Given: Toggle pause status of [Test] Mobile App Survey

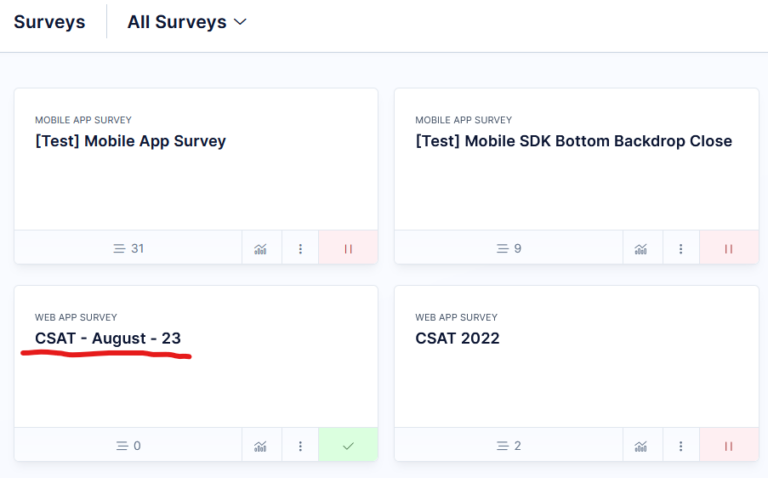Looking at the screenshot, I should (x=348, y=248).
